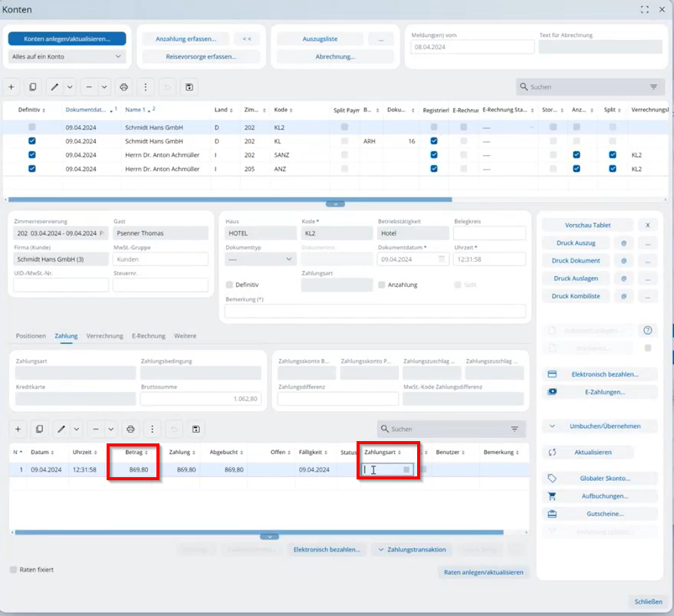674x616 pixels.
Task: Click the Abrechnung button
Action: pos(335,56)
